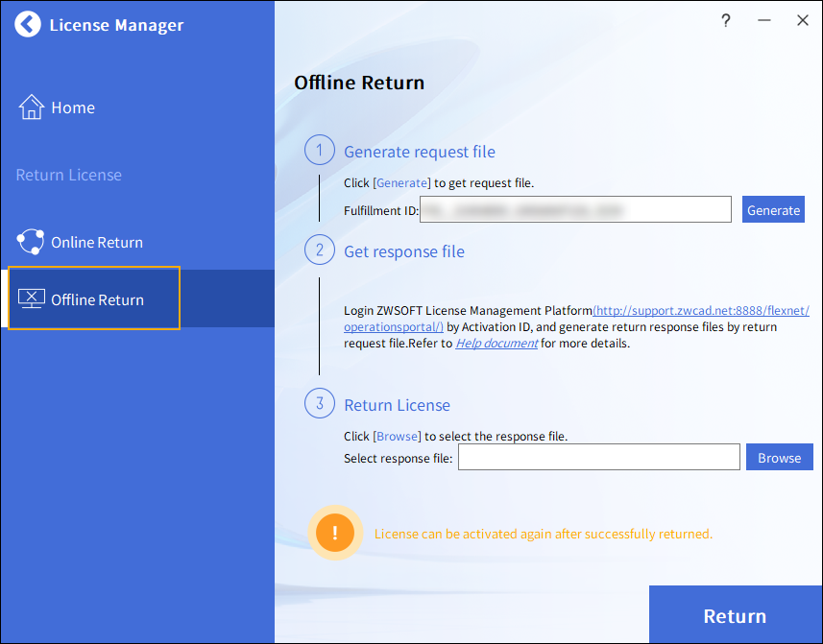Click the step 3 circle number

pyautogui.click(x=319, y=404)
